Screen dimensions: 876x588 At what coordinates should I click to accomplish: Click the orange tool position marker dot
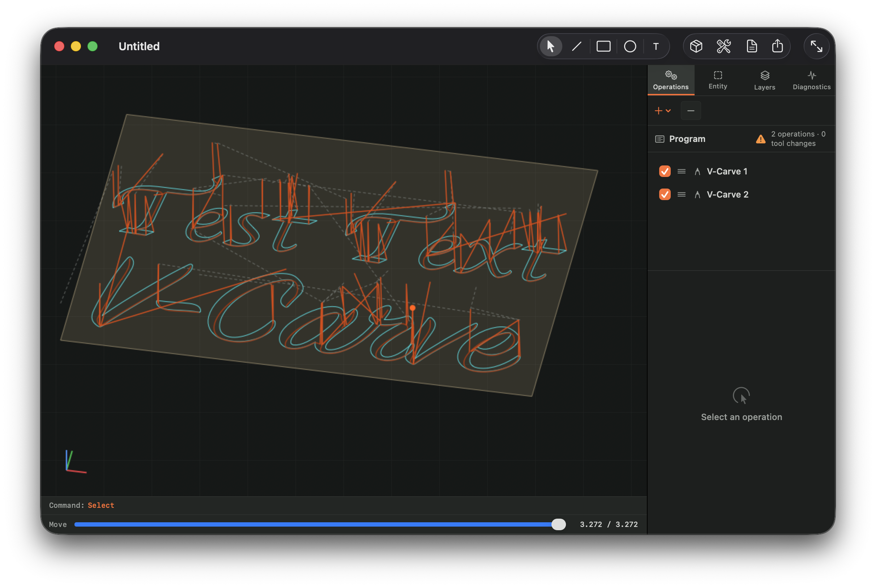click(412, 308)
